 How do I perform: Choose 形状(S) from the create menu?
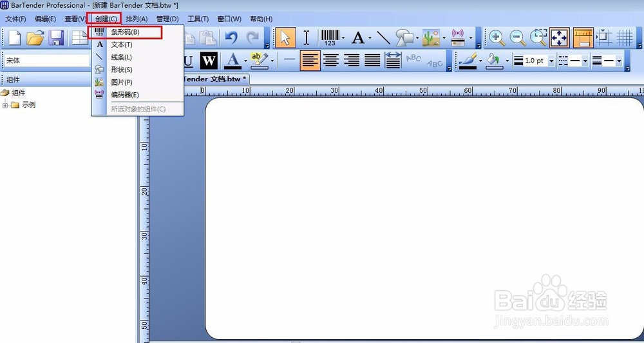pos(138,70)
